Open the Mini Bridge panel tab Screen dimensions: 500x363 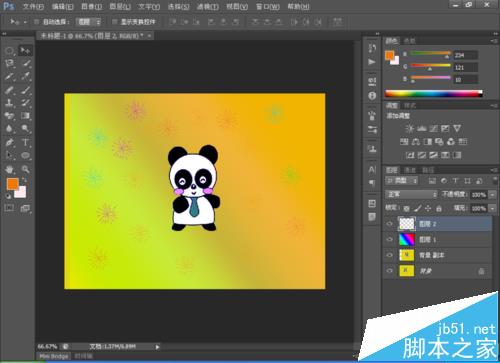pyautogui.click(x=54, y=356)
